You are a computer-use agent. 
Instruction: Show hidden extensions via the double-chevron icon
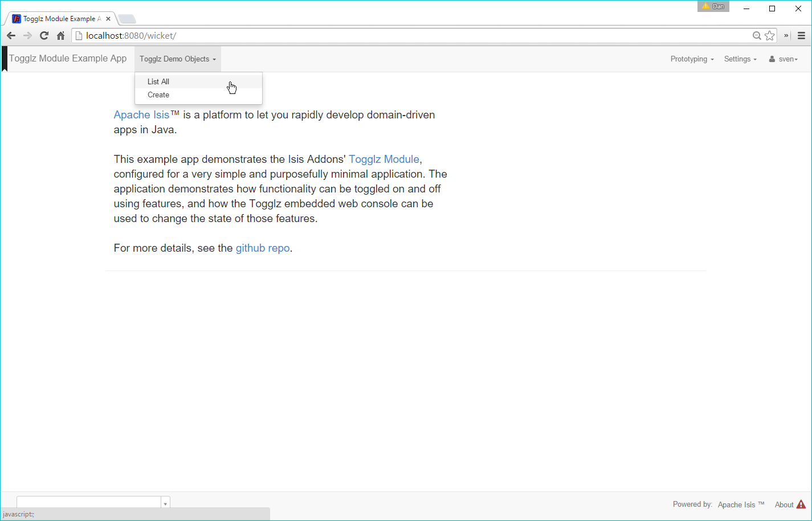[786, 35]
